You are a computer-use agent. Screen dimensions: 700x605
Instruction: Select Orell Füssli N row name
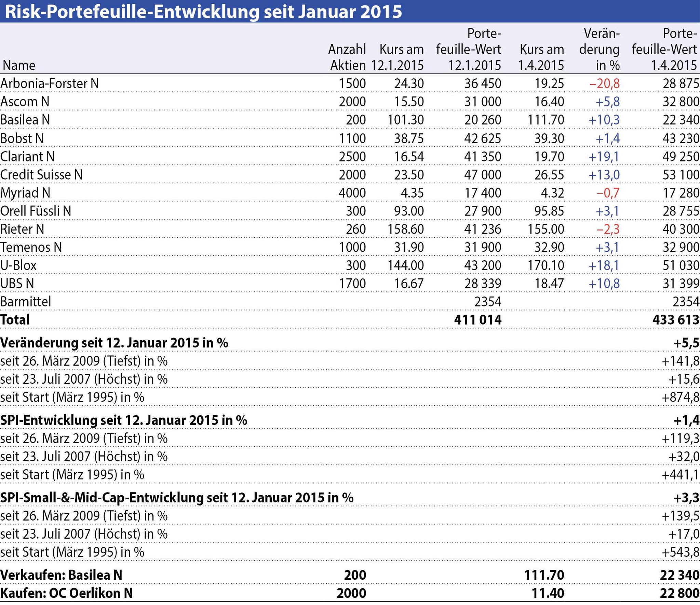[x=36, y=211]
